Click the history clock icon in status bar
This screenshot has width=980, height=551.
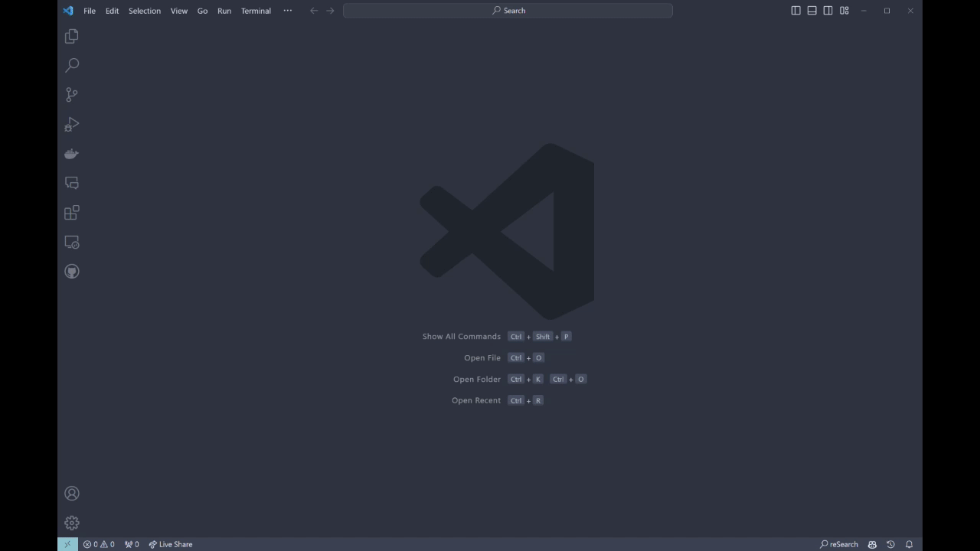pyautogui.click(x=890, y=544)
